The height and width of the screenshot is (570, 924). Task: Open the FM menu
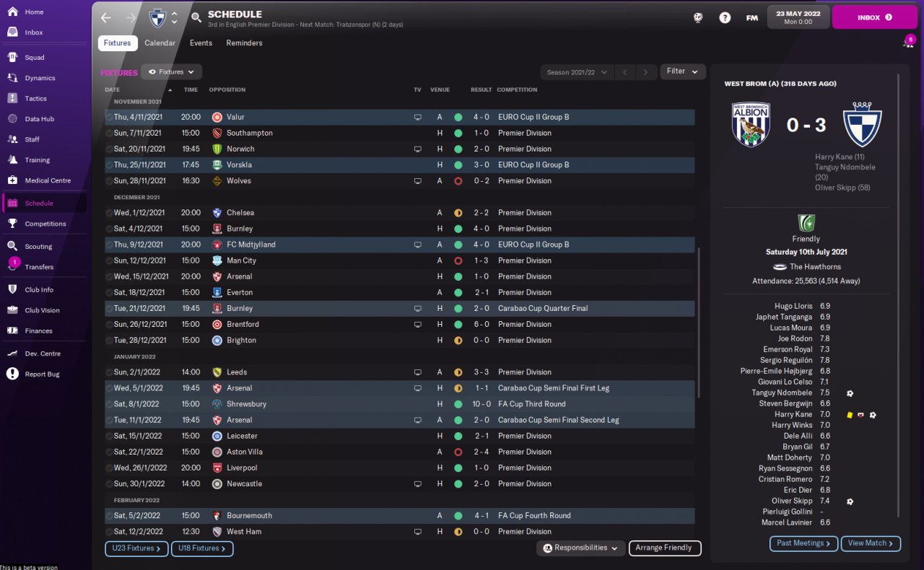click(x=752, y=18)
